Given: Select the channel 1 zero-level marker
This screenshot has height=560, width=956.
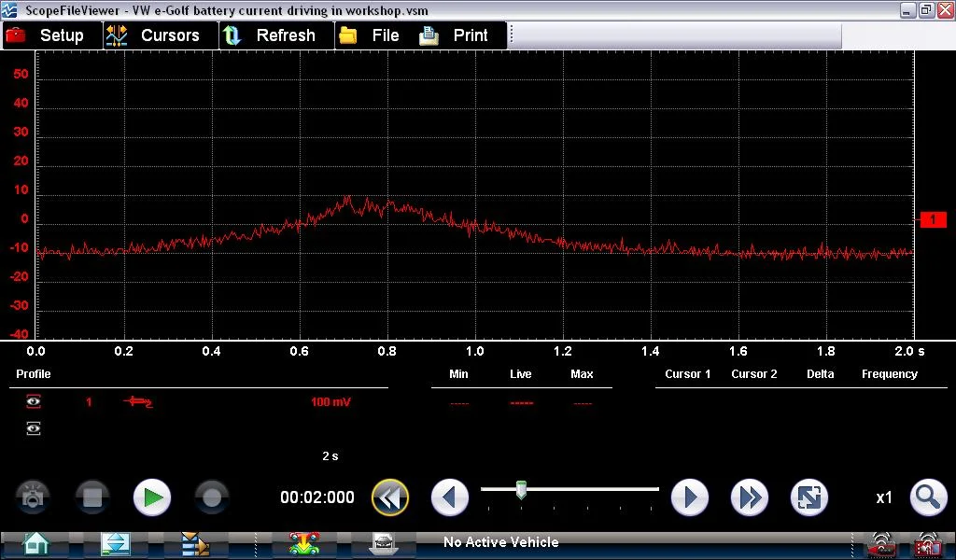Looking at the screenshot, I should [933, 219].
